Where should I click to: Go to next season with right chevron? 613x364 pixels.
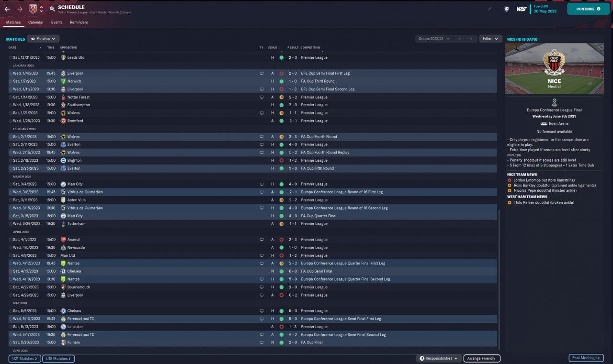[471, 39]
